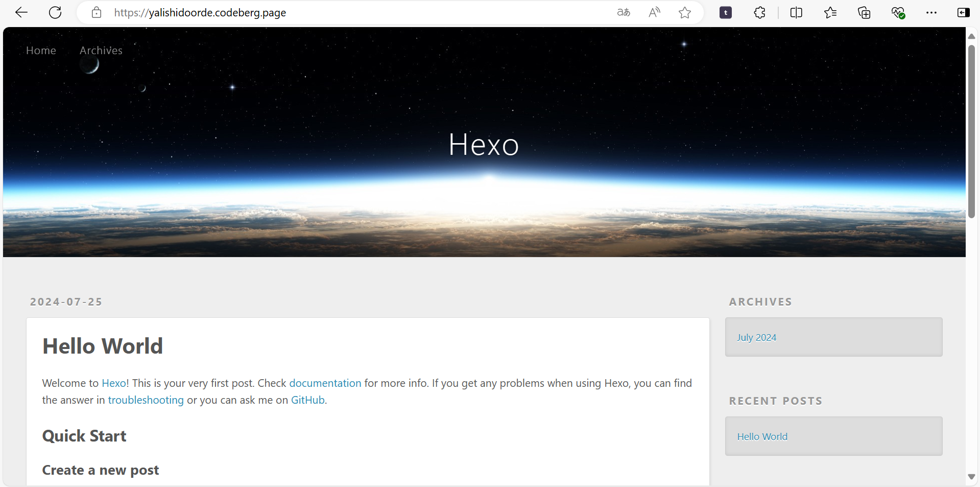Open the translate page icon
This screenshot has height=487, width=980.
[x=624, y=13]
